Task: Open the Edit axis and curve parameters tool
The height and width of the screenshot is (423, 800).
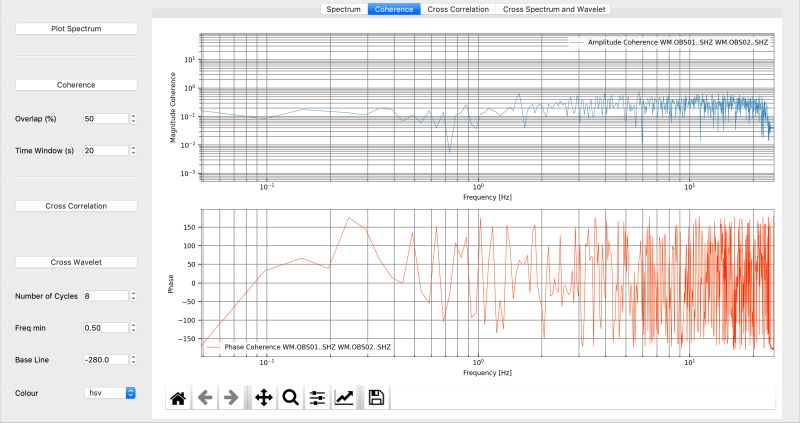Action: (x=344, y=397)
